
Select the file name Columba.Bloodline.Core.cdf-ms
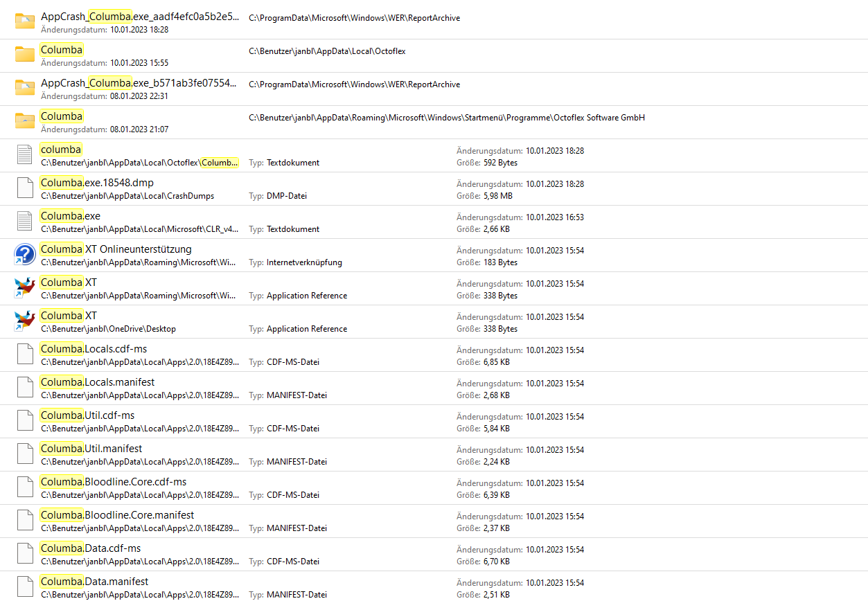coord(114,482)
